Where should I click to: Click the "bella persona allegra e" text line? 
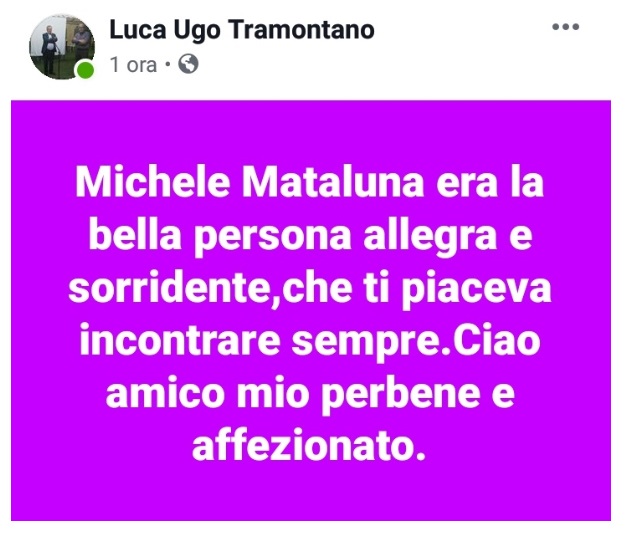tap(311, 236)
